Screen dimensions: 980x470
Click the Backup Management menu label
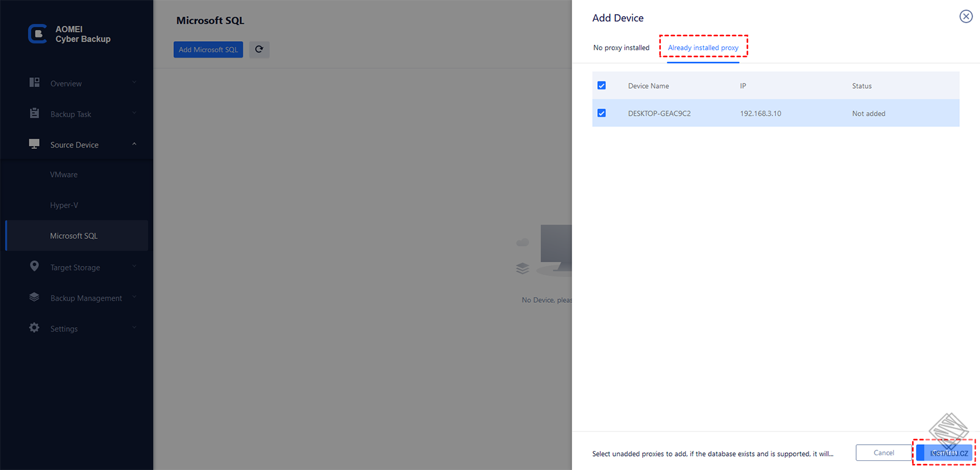[x=86, y=298]
